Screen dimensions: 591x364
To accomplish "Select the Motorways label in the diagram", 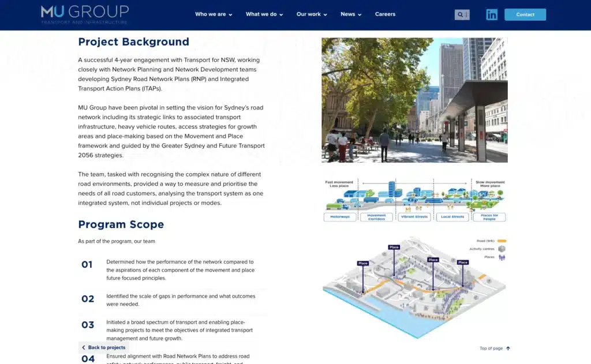I will click(x=340, y=217).
